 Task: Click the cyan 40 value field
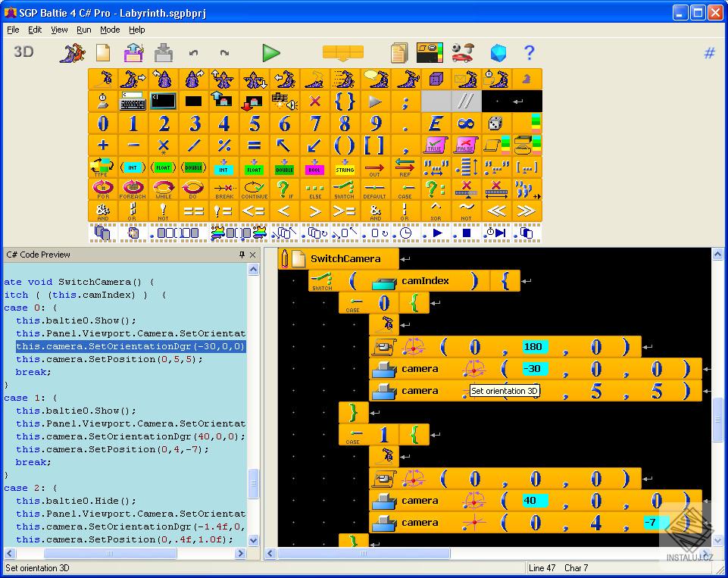tap(534, 501)
